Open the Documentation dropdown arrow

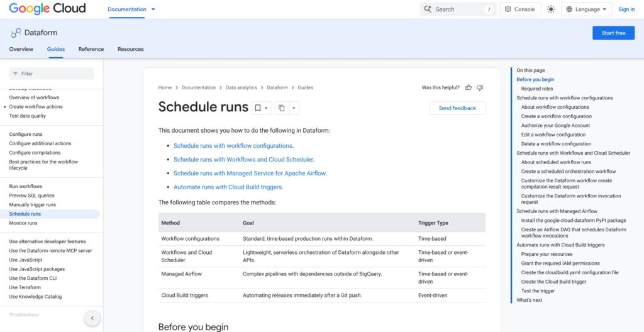pos(153,9)
